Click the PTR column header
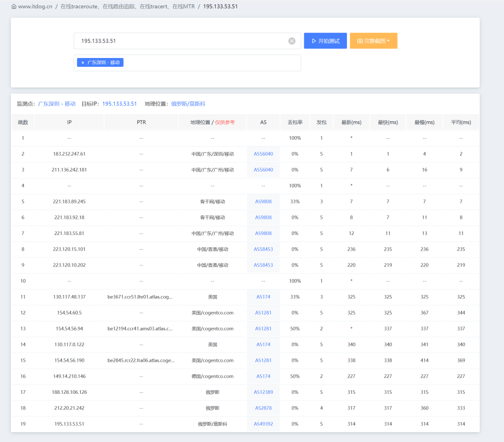The width and height of the screenshot is (504, 442). pyautogui.click(x=141, y=122)
